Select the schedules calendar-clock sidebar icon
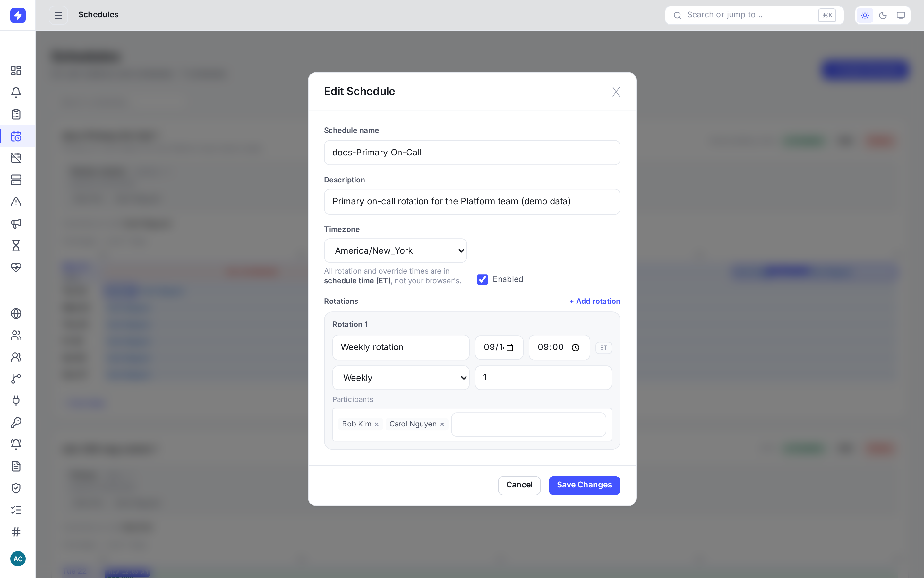Image resolution: width=924 pixels, height=578 pixels. coord(16,136)
